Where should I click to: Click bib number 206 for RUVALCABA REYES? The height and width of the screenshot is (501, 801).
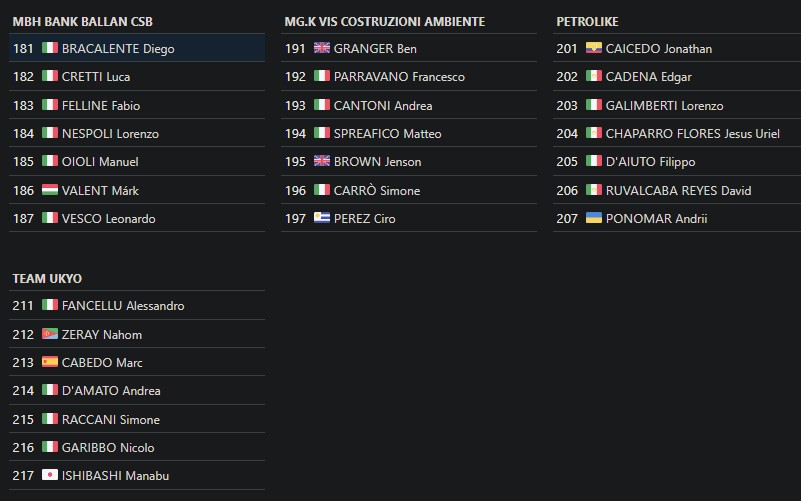(567, 190)
